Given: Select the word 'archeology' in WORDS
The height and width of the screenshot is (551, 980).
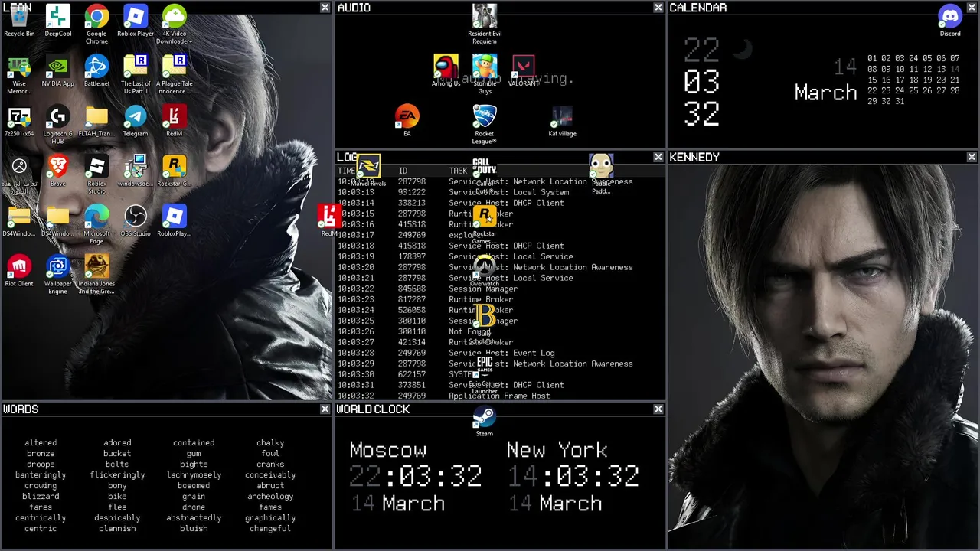Looking at the screenshot, I should 270,497.
